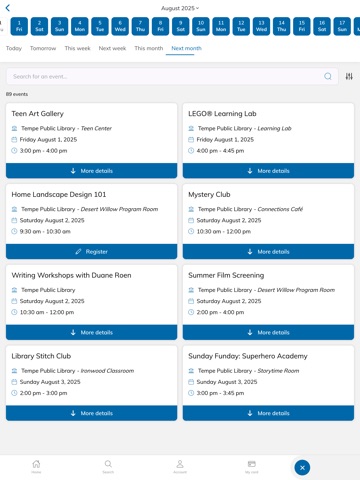This screenshot has height=480, width=360.
Task: Select the Friday 15 date tile
Action: 302,26
